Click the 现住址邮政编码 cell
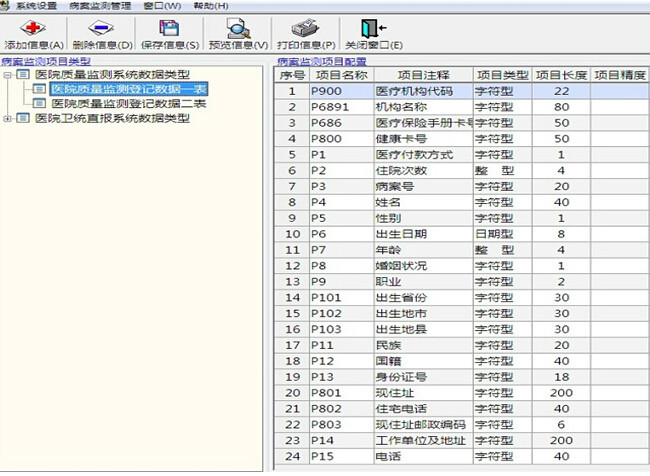 423,424
